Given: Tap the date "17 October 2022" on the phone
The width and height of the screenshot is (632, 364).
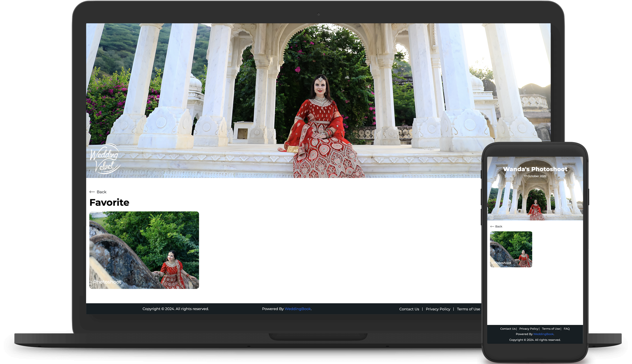Looking at the screenshot, I should (x=535, y=176).
